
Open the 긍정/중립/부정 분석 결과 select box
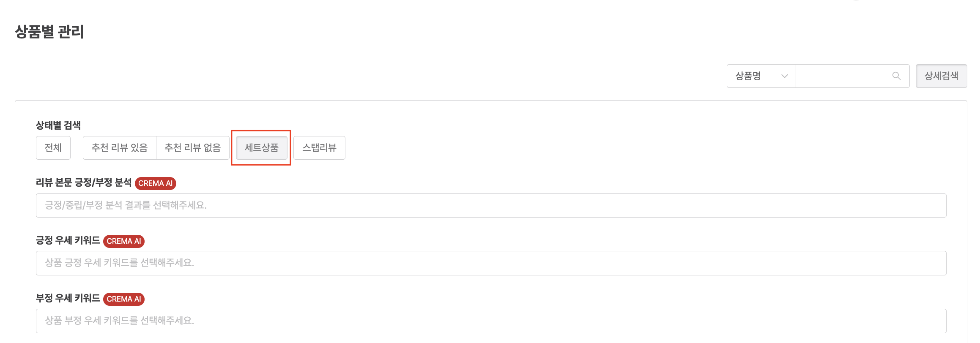(490, 205)
